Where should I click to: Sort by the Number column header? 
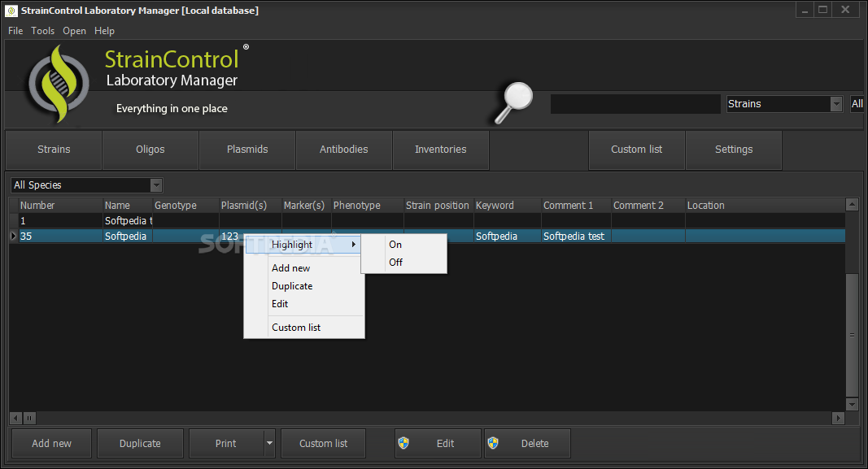tap(61, 205)
